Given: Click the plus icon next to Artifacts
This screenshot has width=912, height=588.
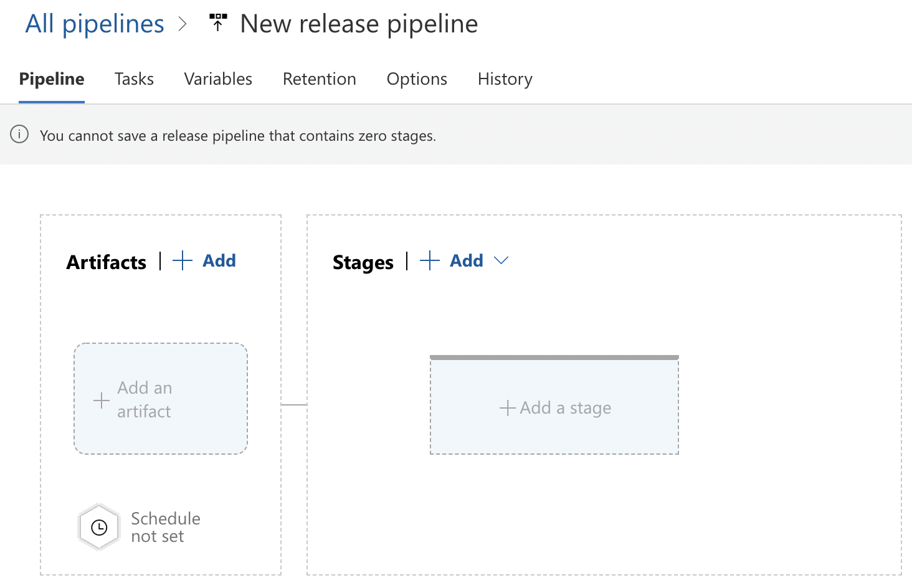Looking at the screenshot, I should pos(182,260).
